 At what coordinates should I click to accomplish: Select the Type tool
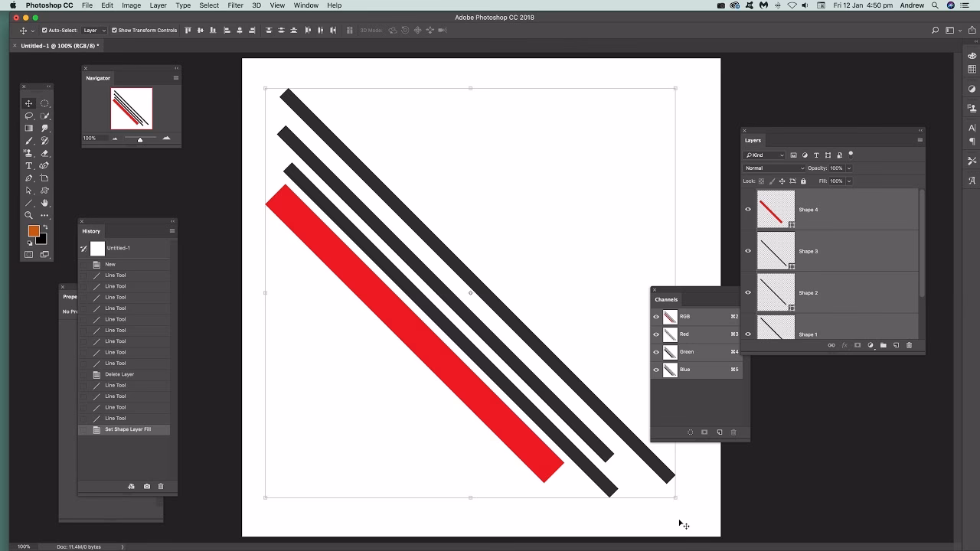click(28, 165)
